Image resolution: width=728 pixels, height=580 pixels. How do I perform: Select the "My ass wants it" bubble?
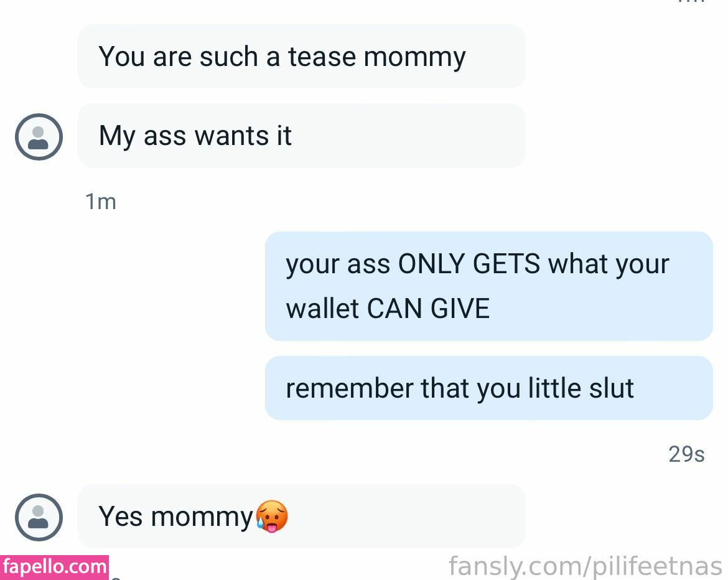pos(301,136)
